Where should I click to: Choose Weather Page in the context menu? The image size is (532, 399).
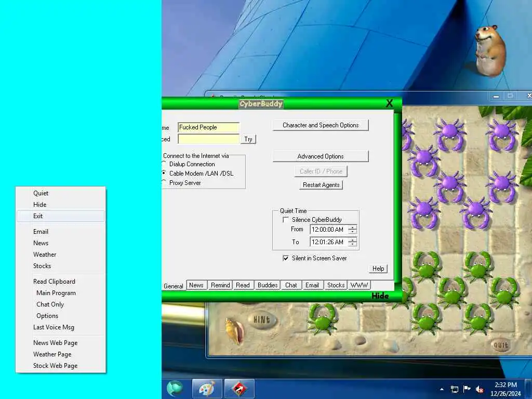61,354
